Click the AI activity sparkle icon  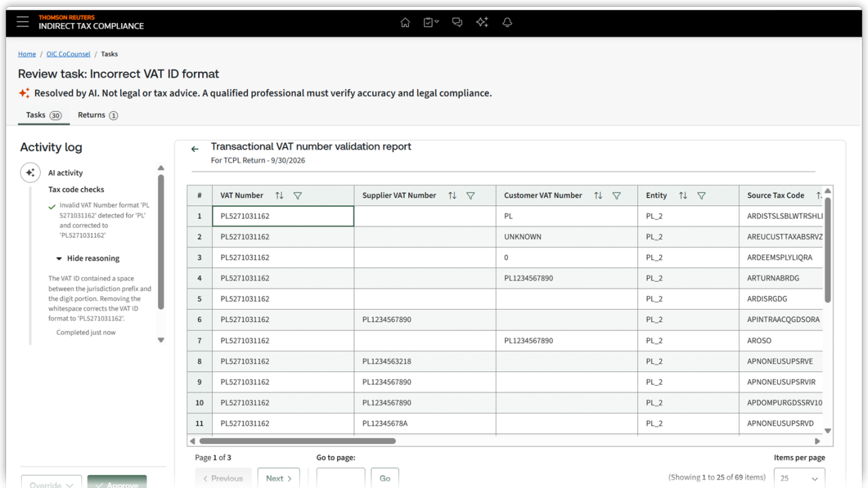coord(30,173)
